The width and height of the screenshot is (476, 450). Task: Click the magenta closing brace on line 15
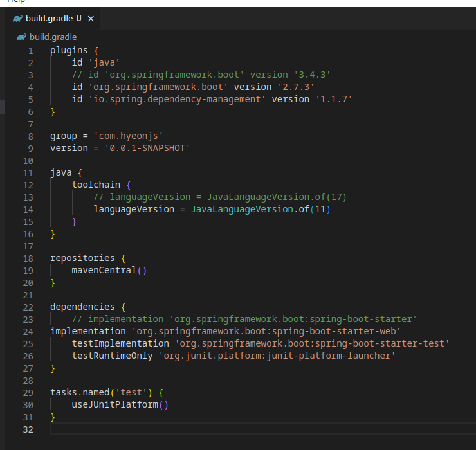(x=75, y=222)
